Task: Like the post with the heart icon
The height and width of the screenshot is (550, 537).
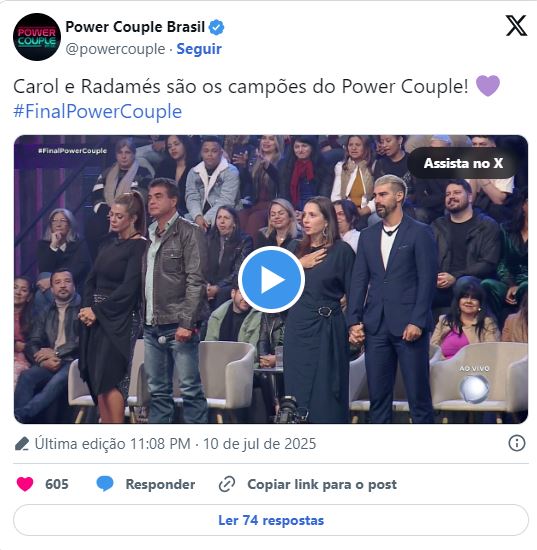Action: [25, 484]
